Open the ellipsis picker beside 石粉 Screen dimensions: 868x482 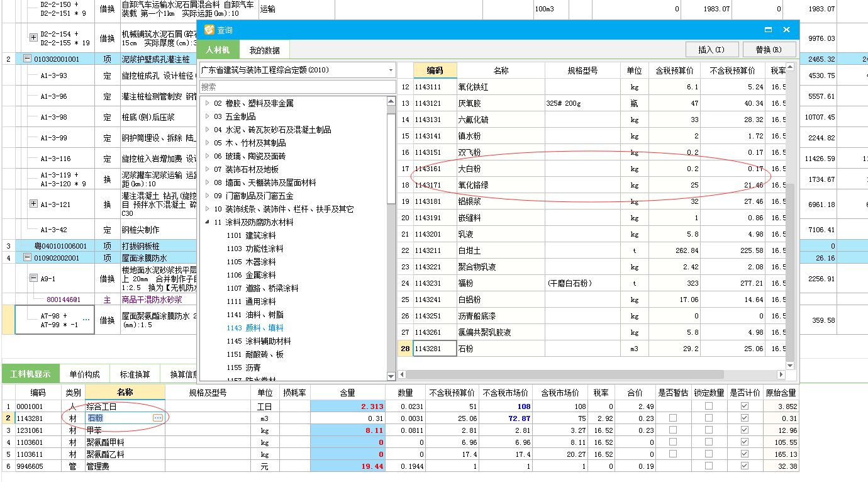coord(158,418)
